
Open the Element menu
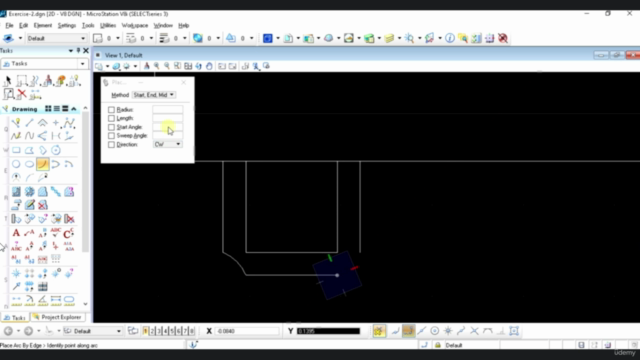tap(43, 25)
